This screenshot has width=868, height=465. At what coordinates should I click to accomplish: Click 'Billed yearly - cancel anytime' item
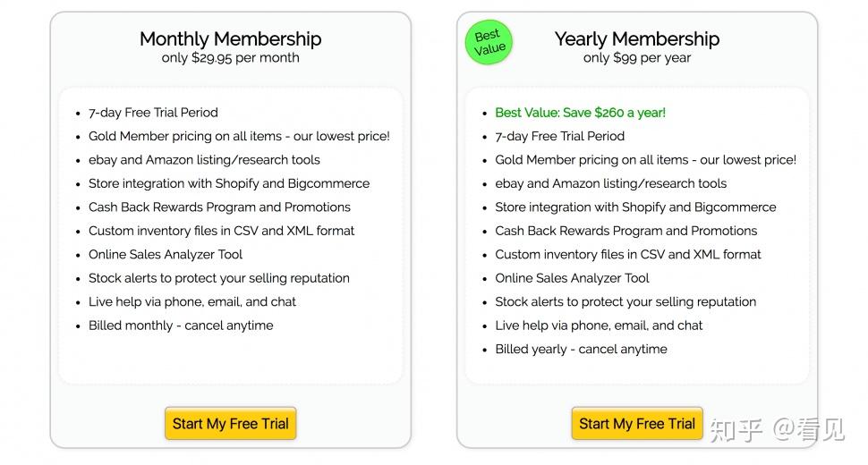pyautogui.click(x=582, y=350)
